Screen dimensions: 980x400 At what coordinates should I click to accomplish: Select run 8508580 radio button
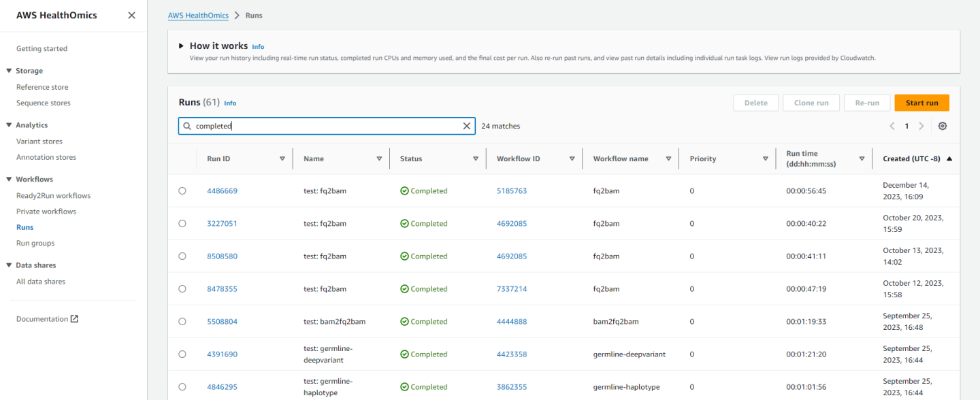click(x=182, y=256)
